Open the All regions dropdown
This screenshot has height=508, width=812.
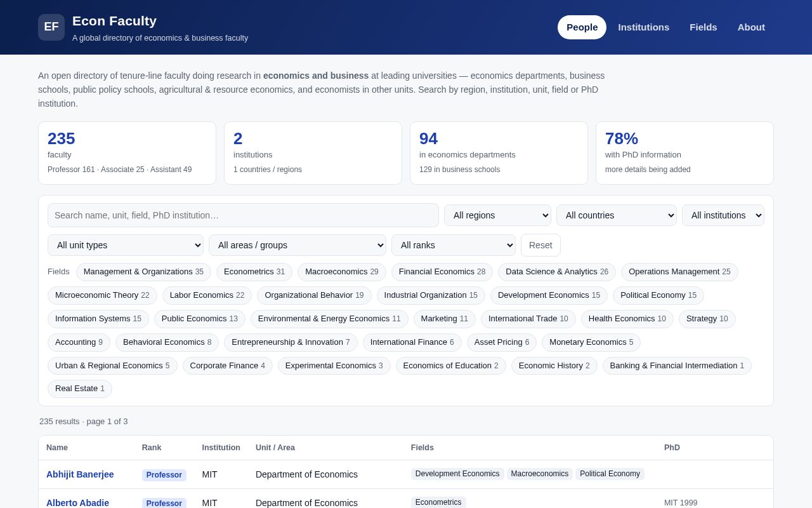[497, 215]
